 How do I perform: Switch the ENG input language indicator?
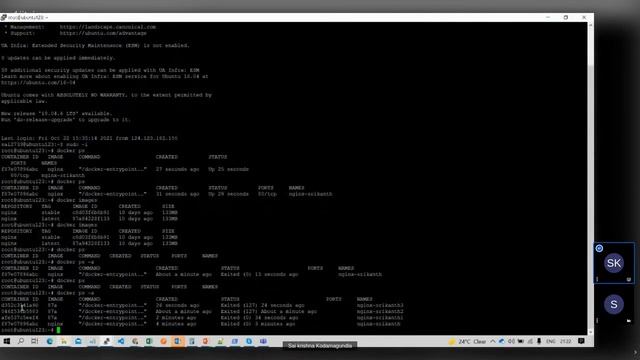[551, 341]
